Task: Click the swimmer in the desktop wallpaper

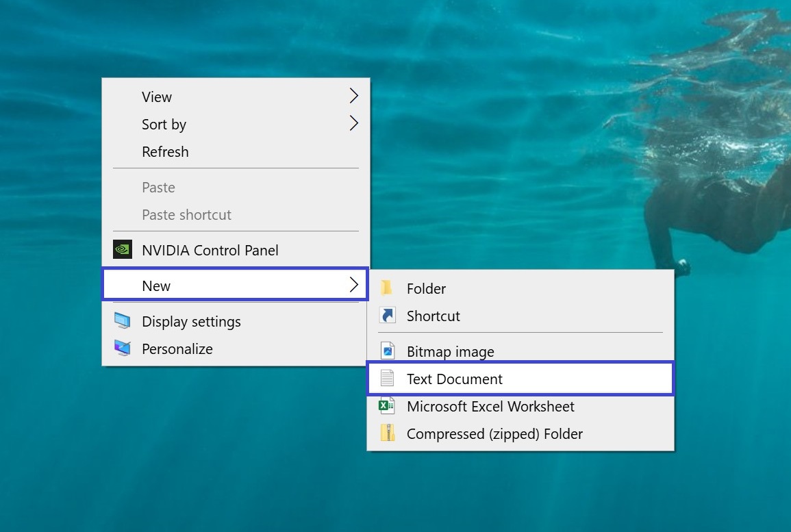Action: 712,205
